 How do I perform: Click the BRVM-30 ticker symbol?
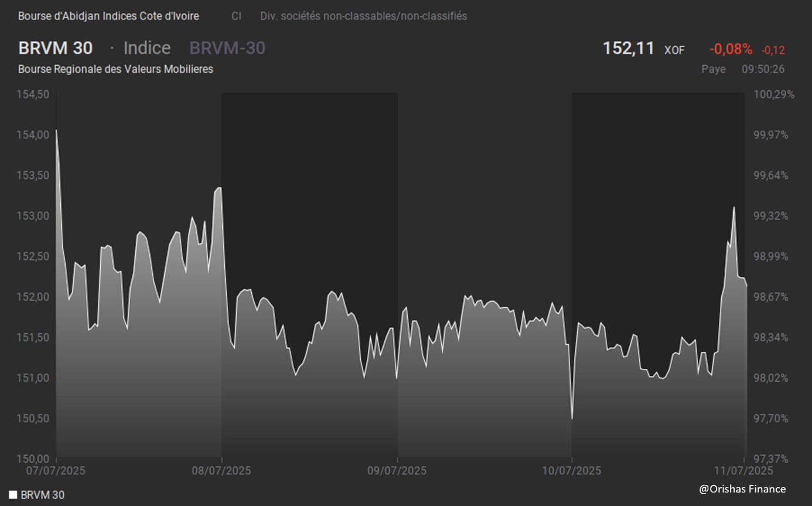point(227,48)
